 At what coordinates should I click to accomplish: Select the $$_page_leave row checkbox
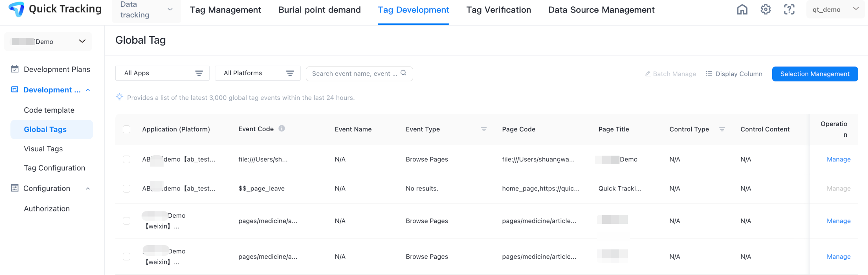[x=127, y=188]
